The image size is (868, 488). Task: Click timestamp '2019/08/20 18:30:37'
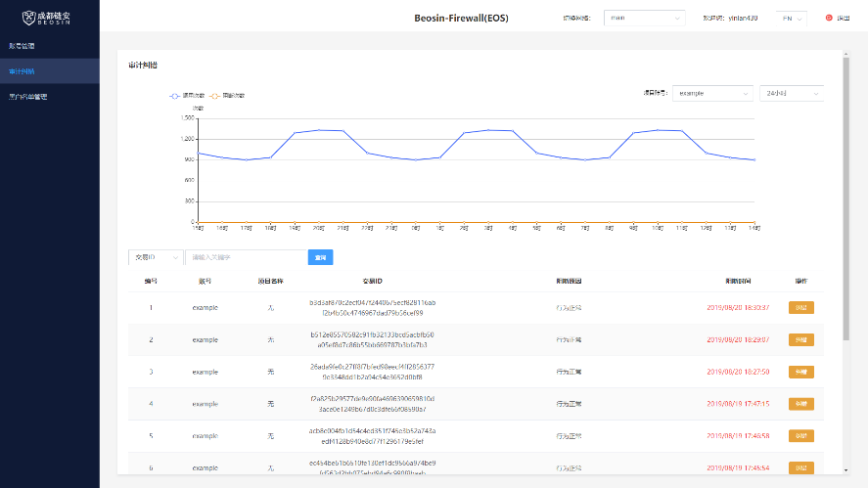738,308
